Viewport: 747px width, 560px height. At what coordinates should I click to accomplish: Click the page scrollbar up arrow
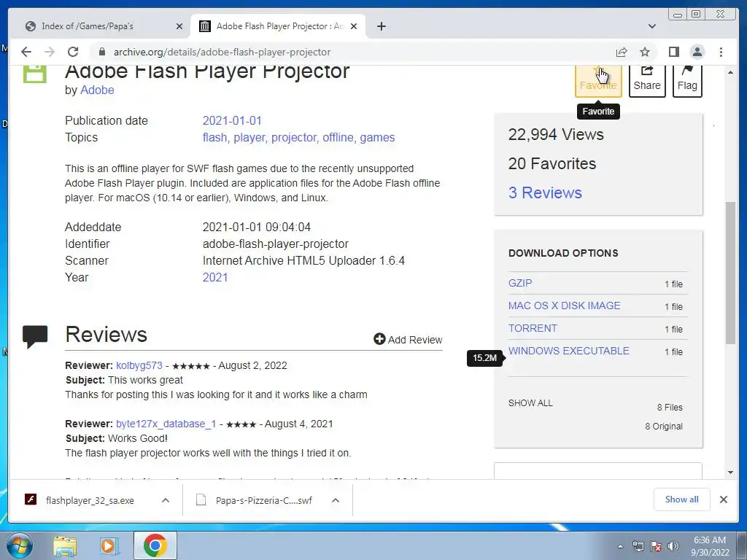[731, 72]
